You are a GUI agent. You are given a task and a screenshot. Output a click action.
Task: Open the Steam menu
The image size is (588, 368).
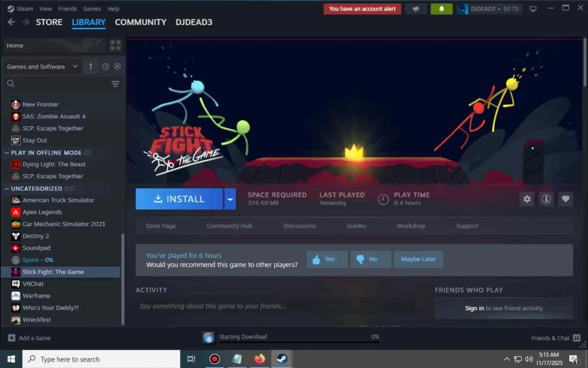(x=21, y=9)
